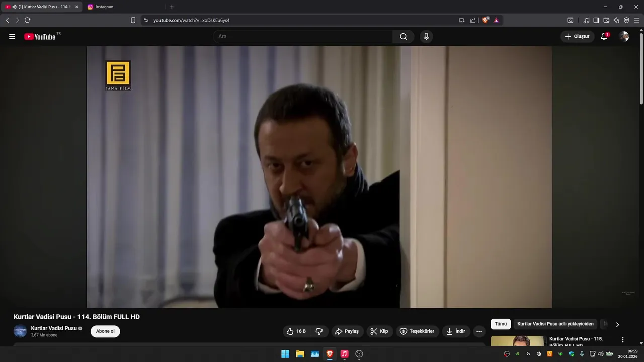The height and width of the screenshot is (362, 644).
Task: Go back in browser history
Action: click(7, 20)
